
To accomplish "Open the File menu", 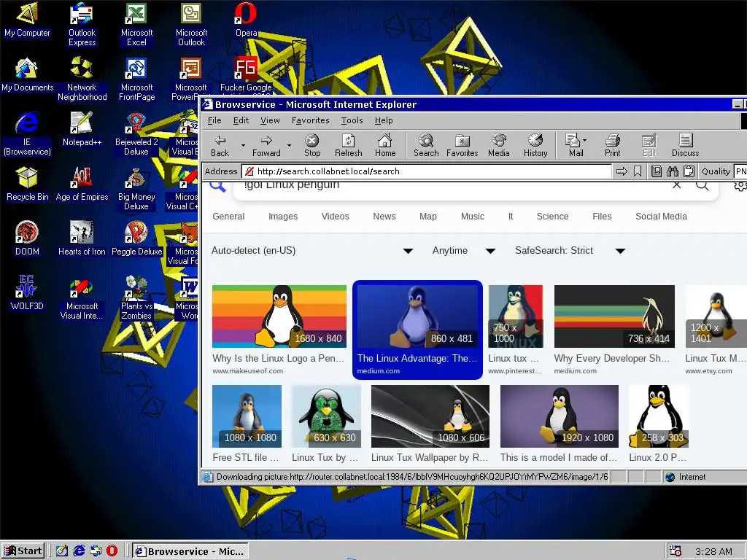I will (x=214, y=120).
